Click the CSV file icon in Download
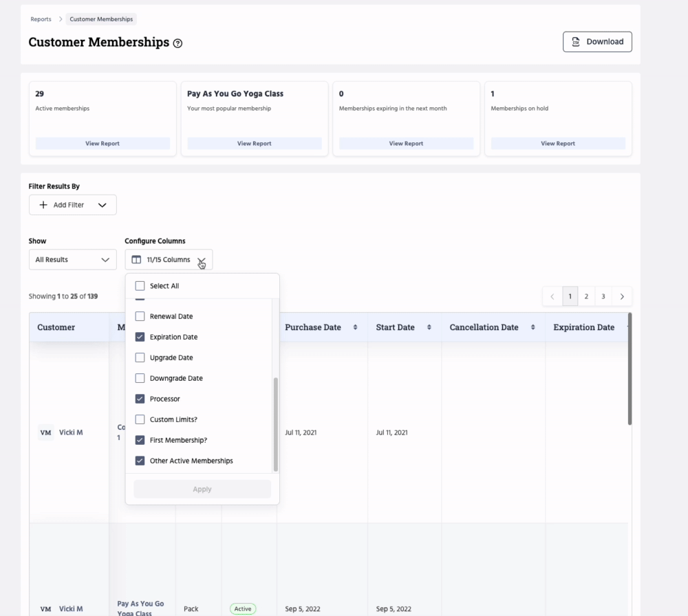This screenshot has width=688, height=616. pos(576,42)
